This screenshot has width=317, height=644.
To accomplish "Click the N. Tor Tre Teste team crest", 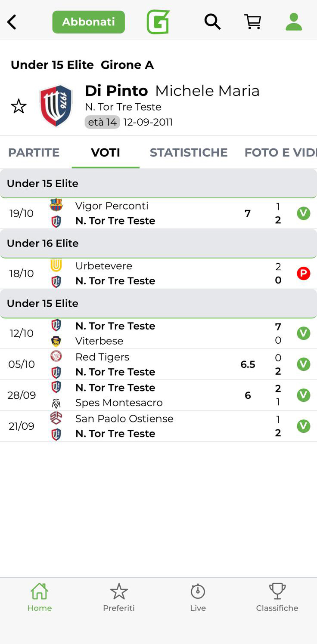I will [56, 106].
